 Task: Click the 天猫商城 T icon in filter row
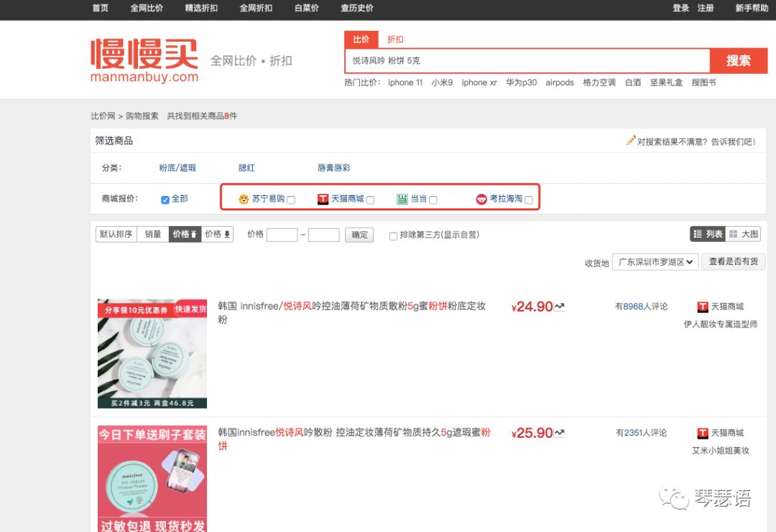coord(323,199)
